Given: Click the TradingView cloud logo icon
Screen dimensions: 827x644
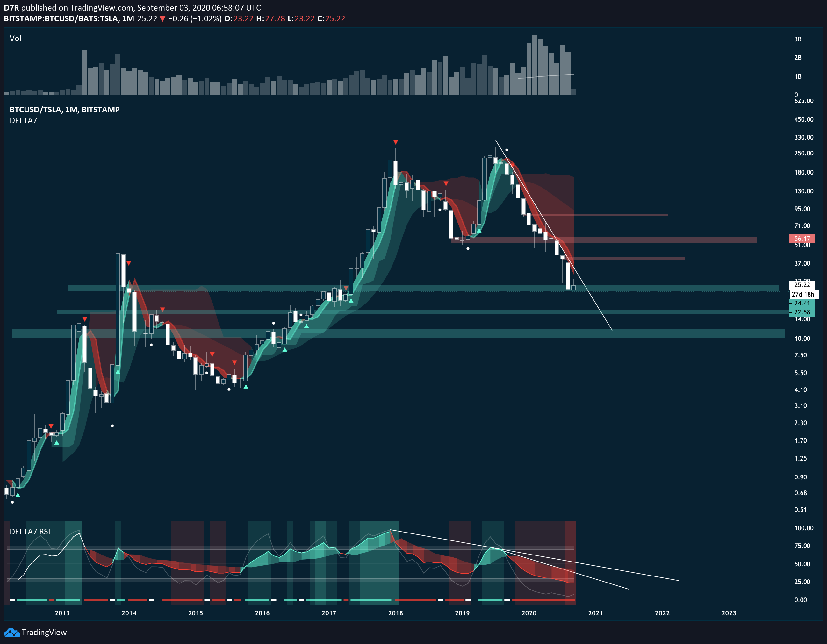Looking at the screenshot, I should tap(11, 632).
